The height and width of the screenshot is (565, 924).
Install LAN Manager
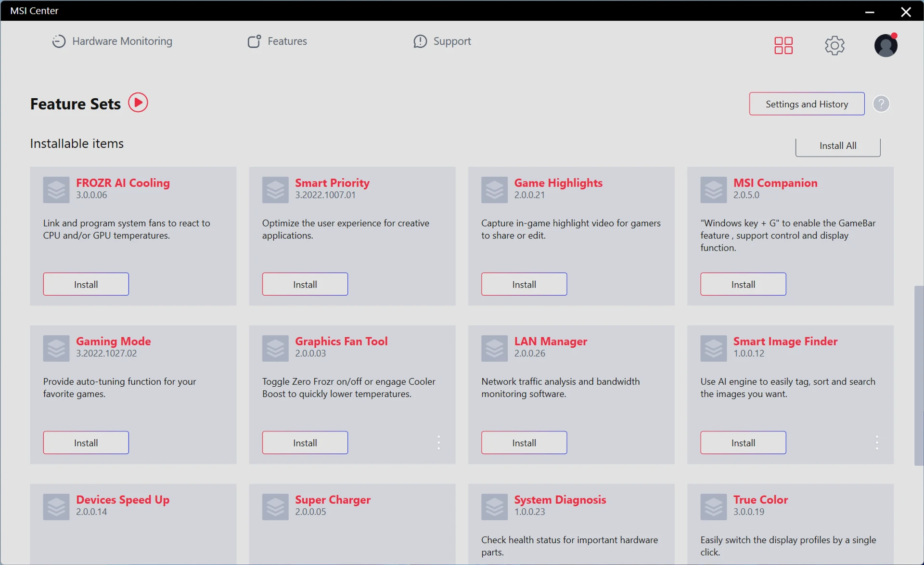coord(524,443)
